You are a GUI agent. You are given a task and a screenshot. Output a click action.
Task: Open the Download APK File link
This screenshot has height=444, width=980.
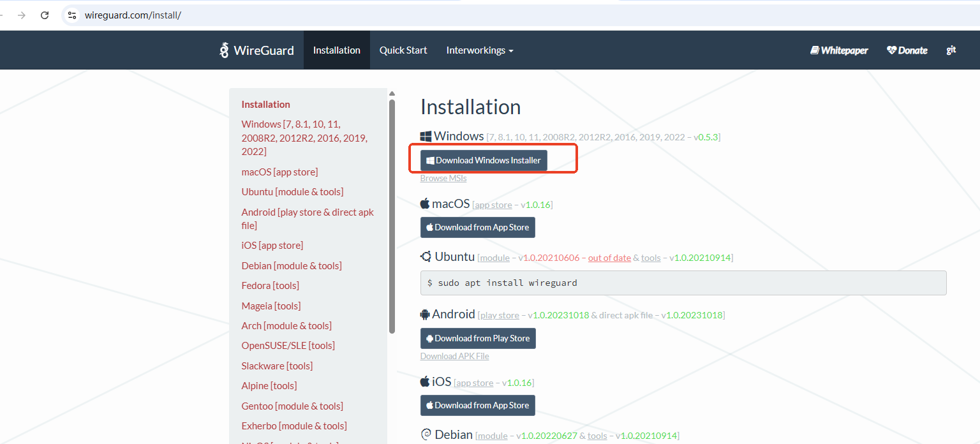pos(455,356)
